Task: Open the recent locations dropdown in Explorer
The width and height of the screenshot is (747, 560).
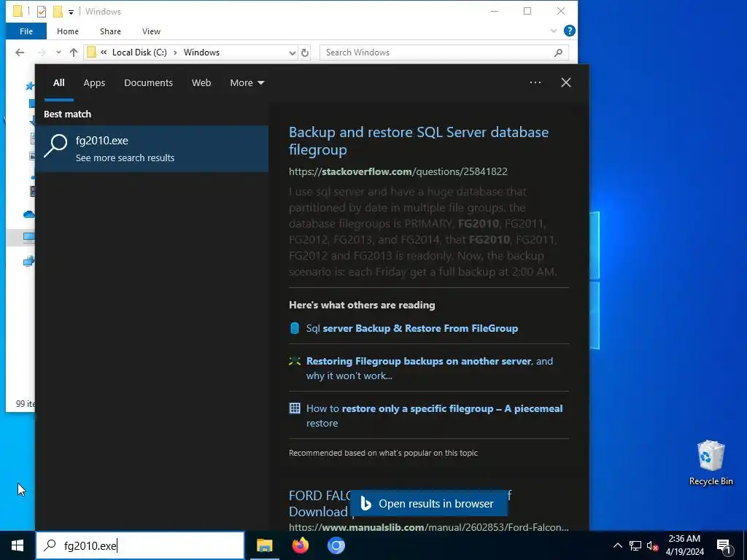Action: click(x=58, y=52)
